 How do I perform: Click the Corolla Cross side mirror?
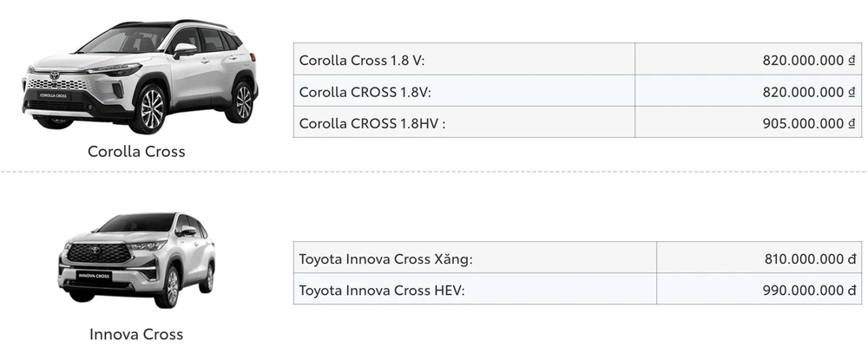pyautogui.click(x=184, y=49)
